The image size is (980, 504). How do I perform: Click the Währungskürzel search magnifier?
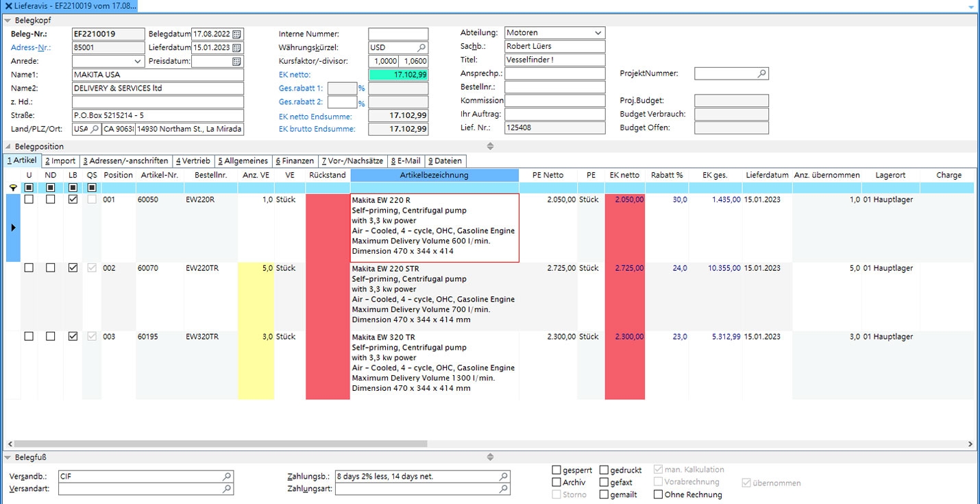(x=421, y=48)
